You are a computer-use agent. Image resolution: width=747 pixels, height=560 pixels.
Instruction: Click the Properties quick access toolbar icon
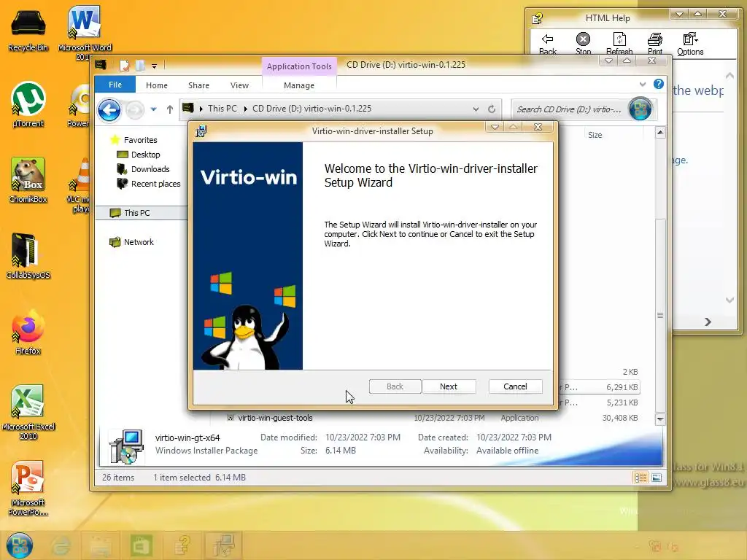(124, 65)
